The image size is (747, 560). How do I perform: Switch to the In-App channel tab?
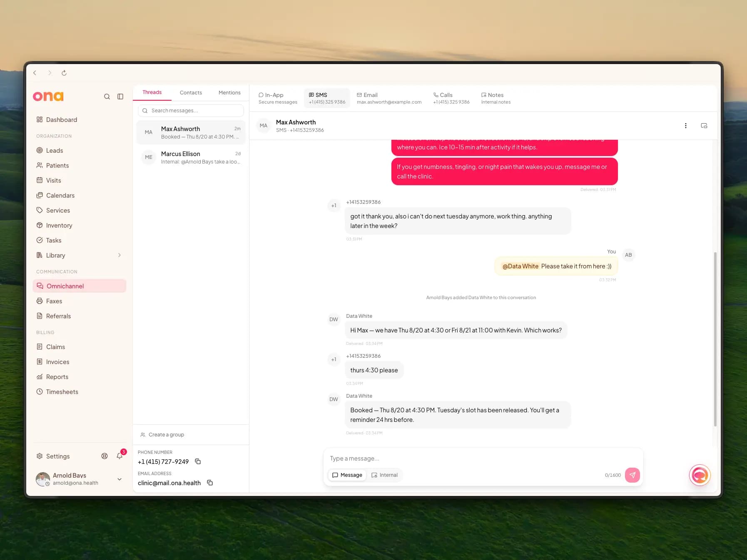point(278,98)
